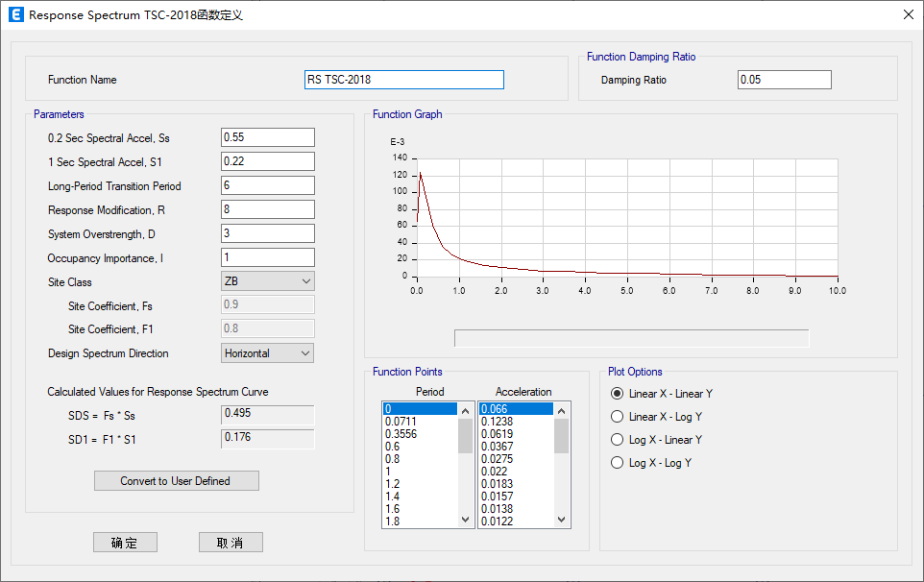Cancel with the 取消 button
Image resolution: width=924 pixels, height=582 pixels.
click(x=231, y=543)
